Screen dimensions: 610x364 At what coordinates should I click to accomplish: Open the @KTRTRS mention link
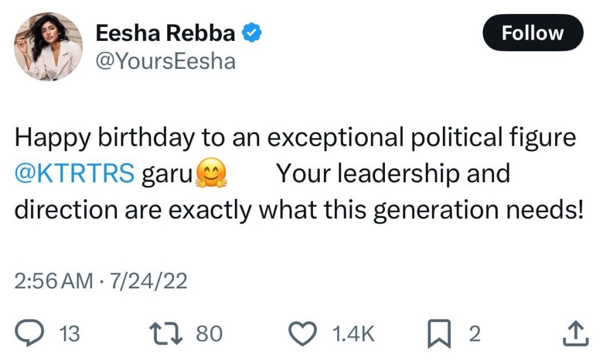point(74,174)
